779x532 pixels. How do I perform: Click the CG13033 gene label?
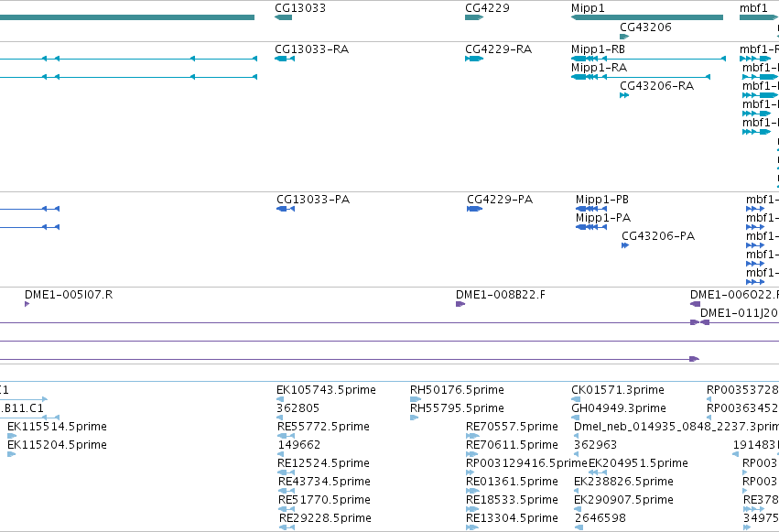click(x=300, y=8)
